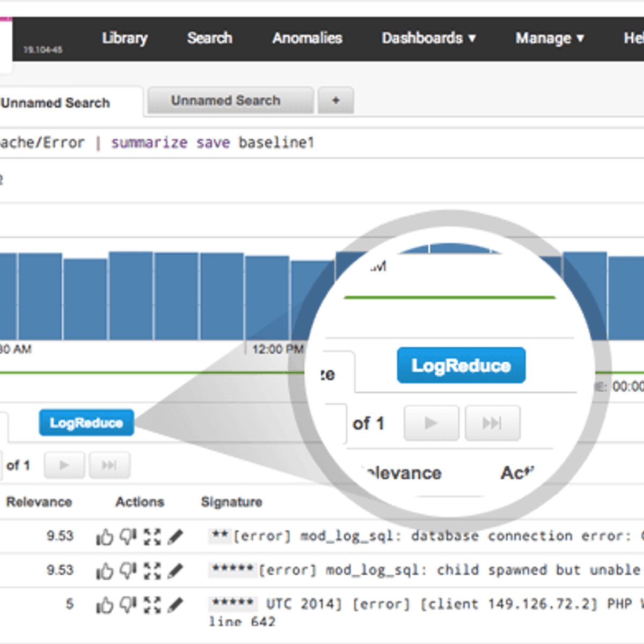This screenshot has height=644, width=644.
Task: Sort by the Relevance column header
Action: point(39,502)
